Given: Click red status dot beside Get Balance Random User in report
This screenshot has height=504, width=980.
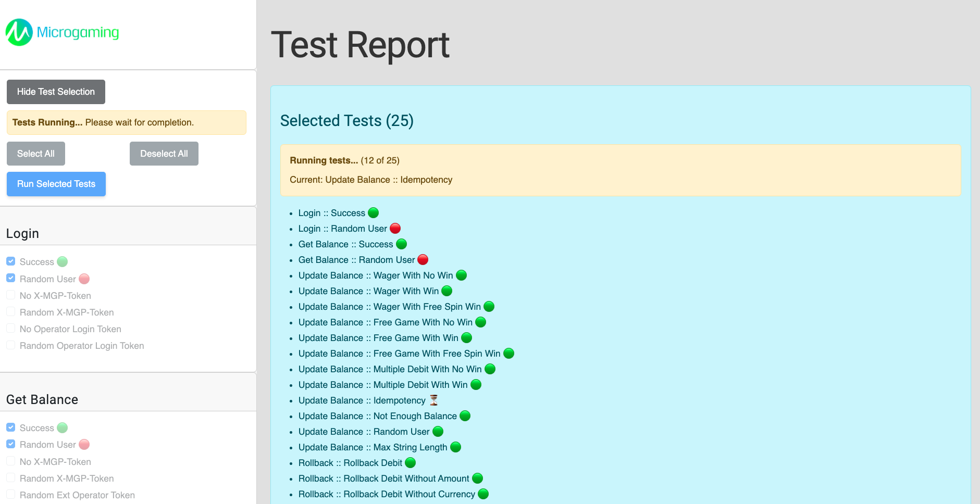Looking at the screenshot, I should pyautogui.click(x=423, y=260).
